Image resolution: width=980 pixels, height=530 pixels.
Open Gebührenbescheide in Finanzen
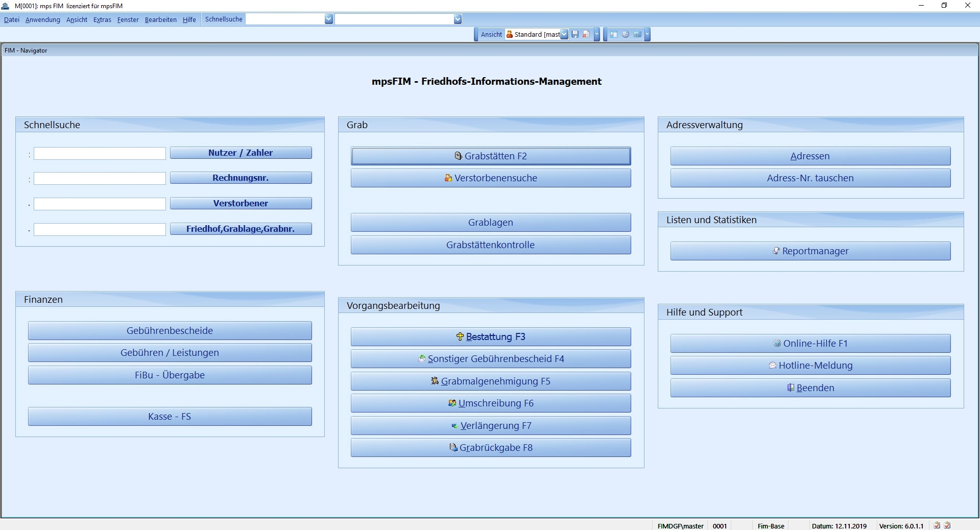coord(170,330)
